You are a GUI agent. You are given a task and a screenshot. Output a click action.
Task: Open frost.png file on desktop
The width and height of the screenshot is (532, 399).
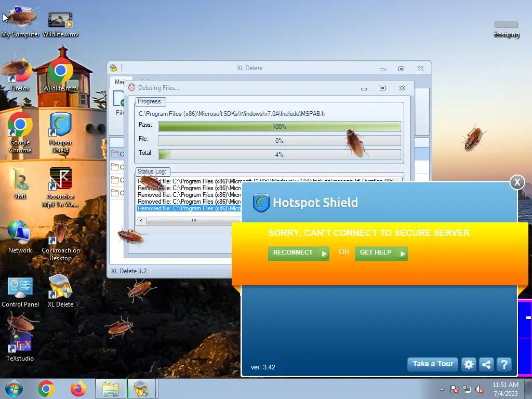click(506, 30)
